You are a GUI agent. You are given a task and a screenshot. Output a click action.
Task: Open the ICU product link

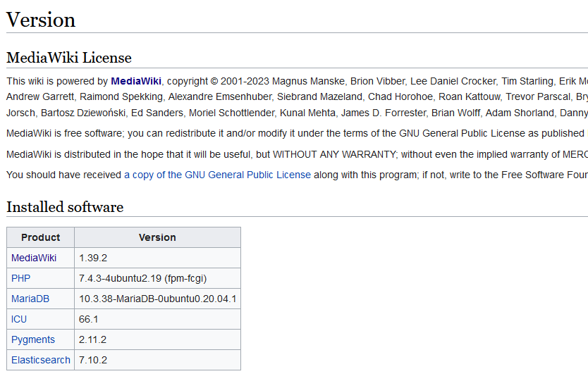(19, 319)
